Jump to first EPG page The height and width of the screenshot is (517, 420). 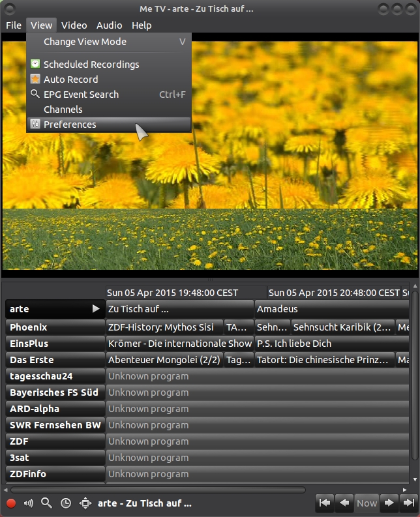[325, 503]
